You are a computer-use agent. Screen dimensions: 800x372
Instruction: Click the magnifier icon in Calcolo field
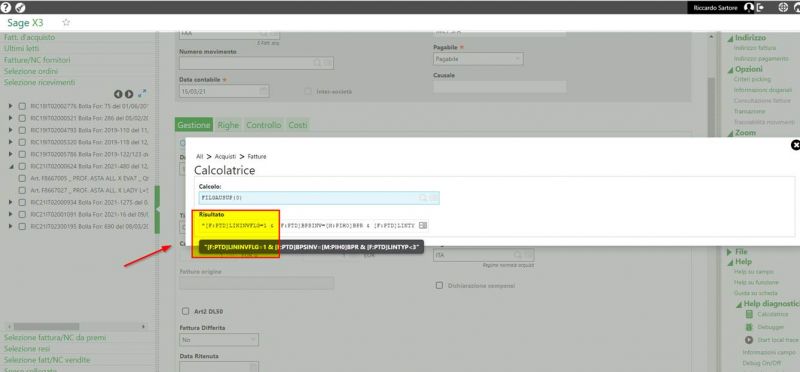point(422,198)
